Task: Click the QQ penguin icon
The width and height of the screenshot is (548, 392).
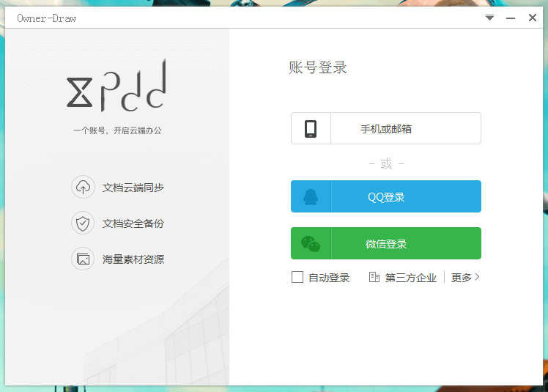Action: (311, 197)
